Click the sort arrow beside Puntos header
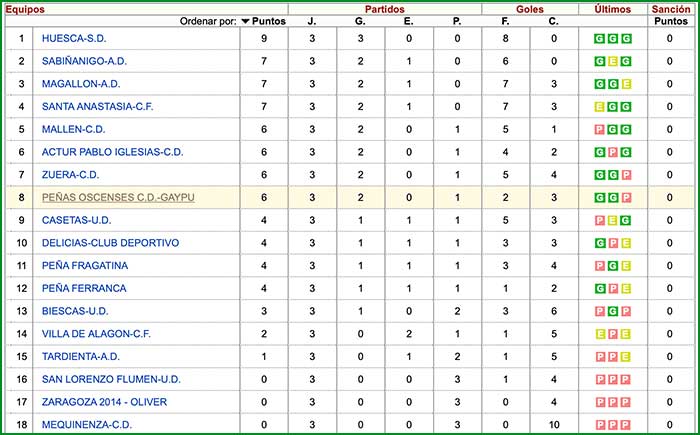The image size is (700, 435). (246, 21)
